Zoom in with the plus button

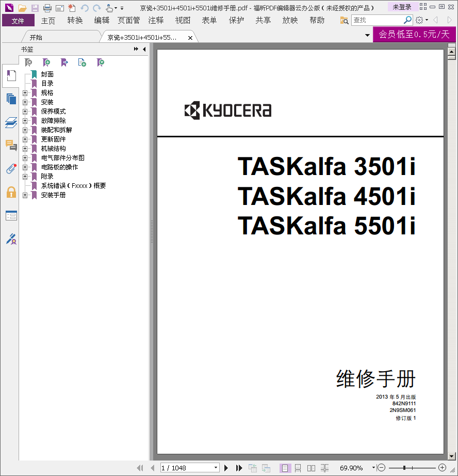click(x=442, y=468)
